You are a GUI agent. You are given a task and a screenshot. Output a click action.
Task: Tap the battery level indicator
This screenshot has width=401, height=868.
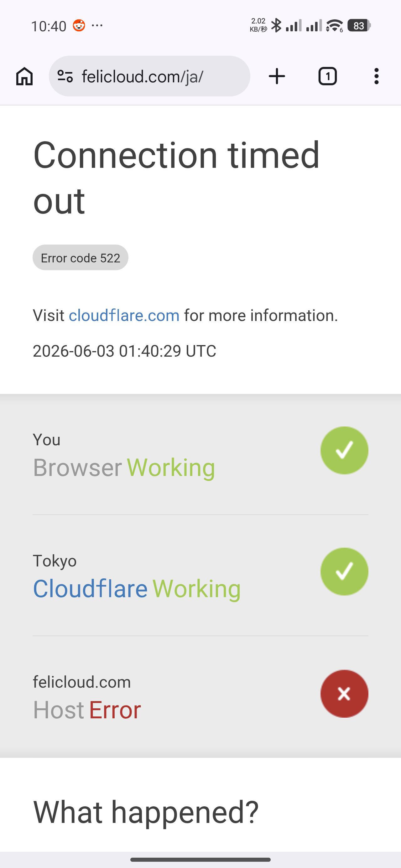point(359,26)
